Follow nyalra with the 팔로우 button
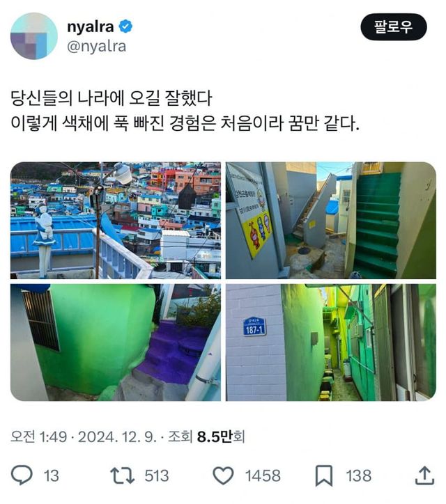Viewport: 446px width, 504px height. (394, 26)
